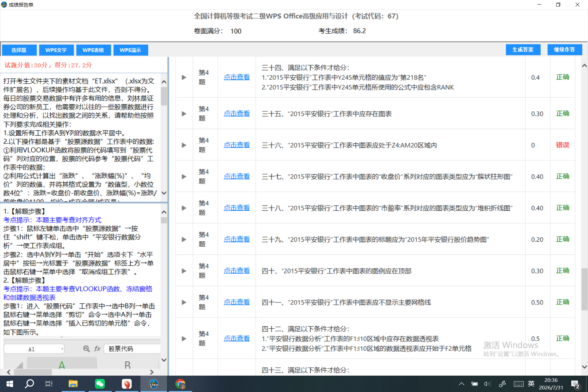Click the touch keyboard tray icon
Viewport: 588px width, 392px height.
click(x=518, y=384)
